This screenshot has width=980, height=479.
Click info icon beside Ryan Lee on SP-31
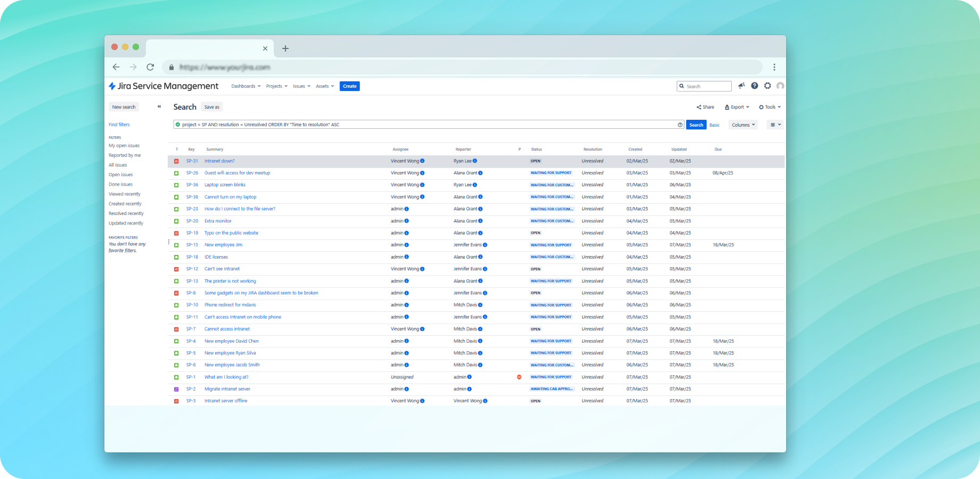[475, 161]
